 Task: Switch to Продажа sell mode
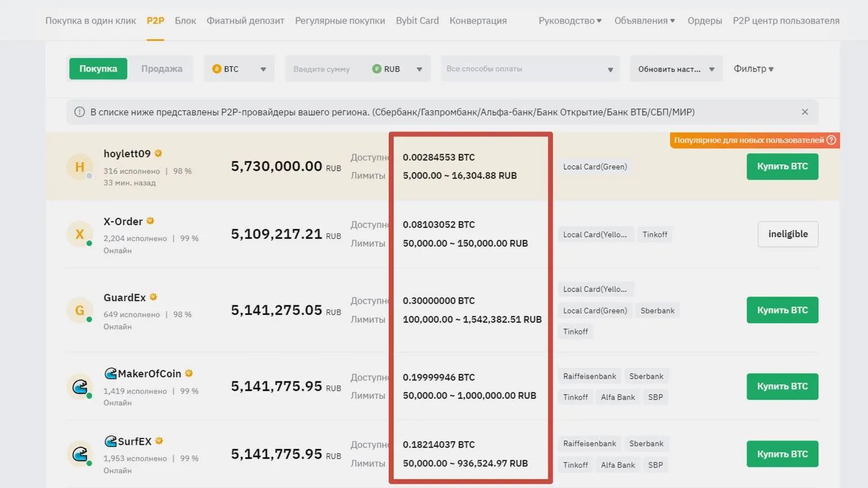click(x=161, y=69)
